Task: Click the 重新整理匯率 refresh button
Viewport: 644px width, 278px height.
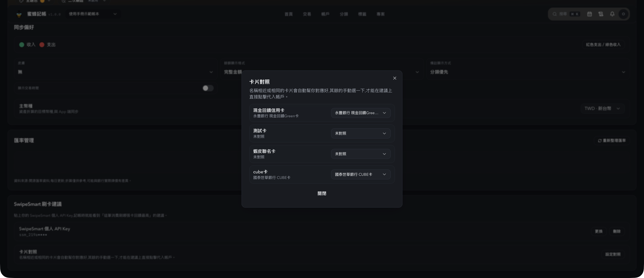Action: point(612,141)
